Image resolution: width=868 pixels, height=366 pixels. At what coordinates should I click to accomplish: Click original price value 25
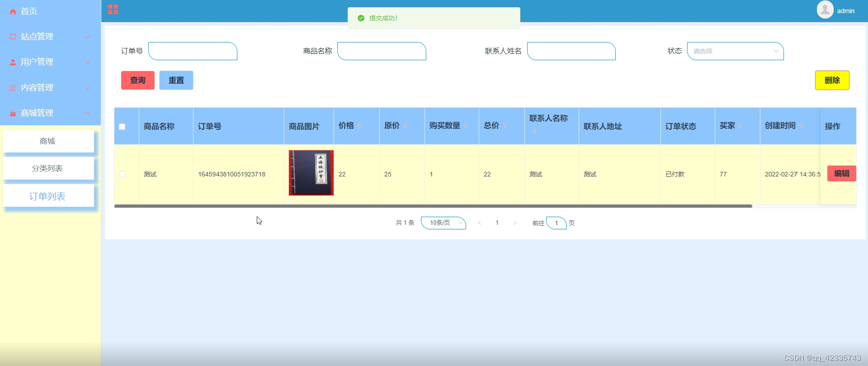388,174
